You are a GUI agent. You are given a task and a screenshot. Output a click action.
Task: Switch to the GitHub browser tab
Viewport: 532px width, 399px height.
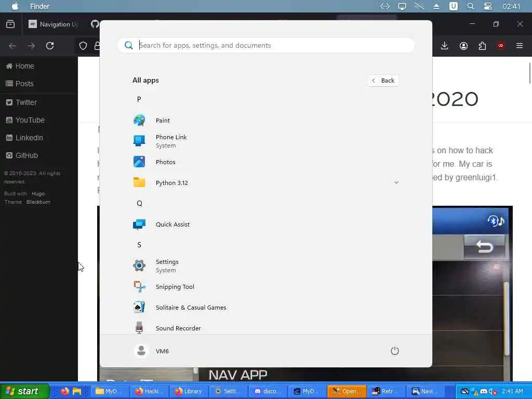click(x=95, y=24)
